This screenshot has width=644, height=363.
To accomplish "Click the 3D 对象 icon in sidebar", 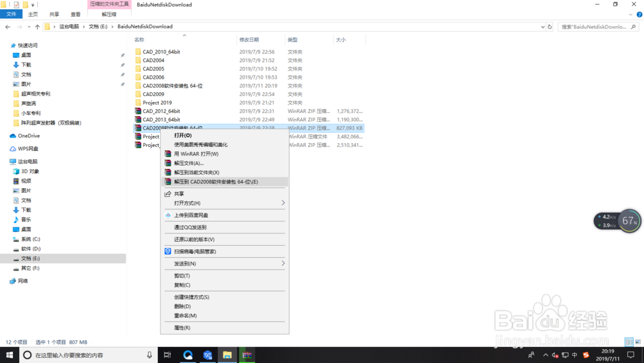I will [16, 171].
